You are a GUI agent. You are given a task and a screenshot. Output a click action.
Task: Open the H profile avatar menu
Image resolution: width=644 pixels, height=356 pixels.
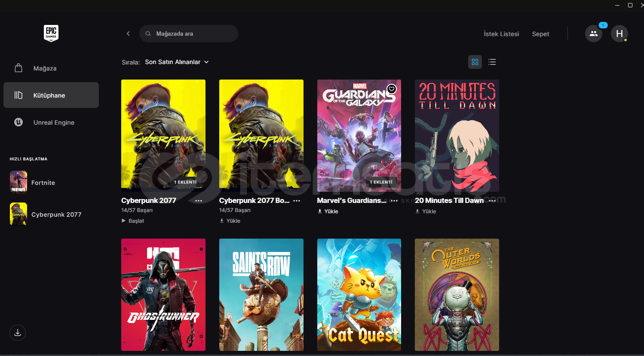coord(619,34)
